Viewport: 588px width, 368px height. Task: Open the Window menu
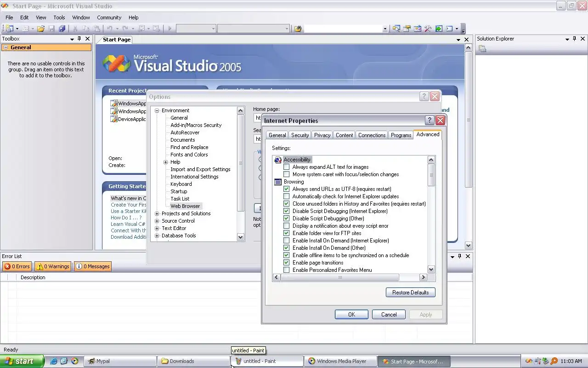(x=81, y=17)
